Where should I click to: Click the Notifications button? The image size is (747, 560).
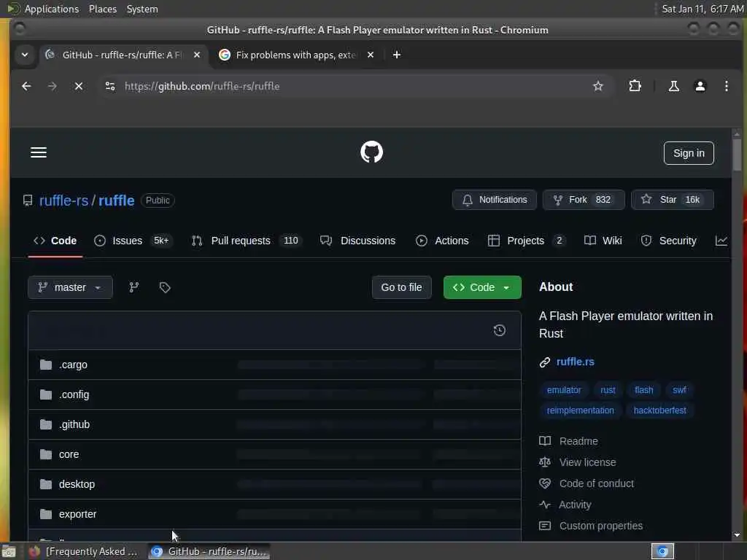pos(495,200)
